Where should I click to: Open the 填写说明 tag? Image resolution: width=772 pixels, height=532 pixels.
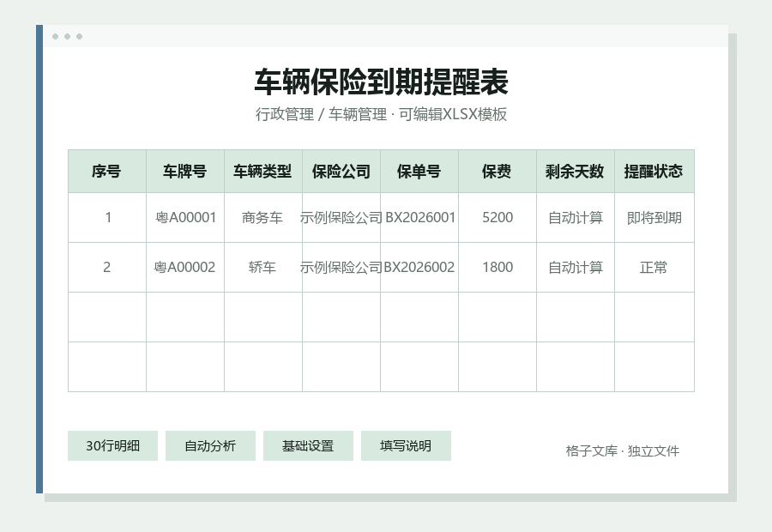coord(406,446)
